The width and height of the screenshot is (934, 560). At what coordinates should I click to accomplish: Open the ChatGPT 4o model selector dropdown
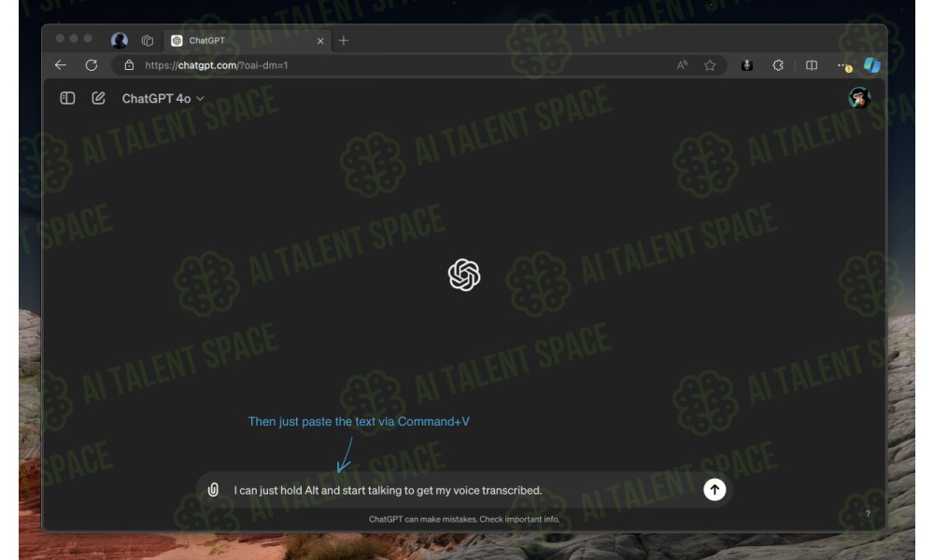163,99
